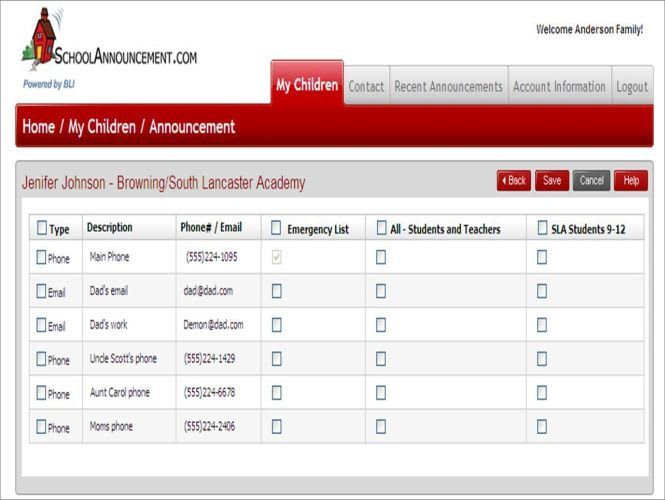Viewport: 665px width, 500px height.
Task: Check All Students and Teachers for Aunt Carol phone
Action: click(x=381, y=393)
